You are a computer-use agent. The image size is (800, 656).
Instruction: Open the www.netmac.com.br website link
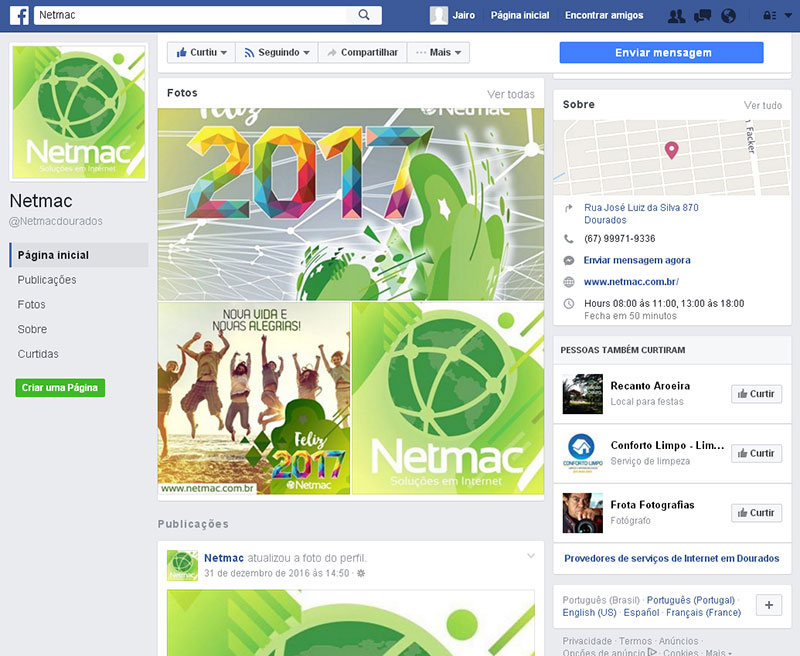(x=631, y=282)
